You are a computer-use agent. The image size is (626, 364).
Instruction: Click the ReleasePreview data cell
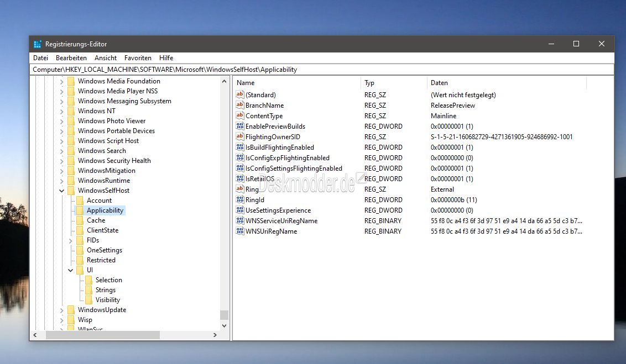[453, 105]
